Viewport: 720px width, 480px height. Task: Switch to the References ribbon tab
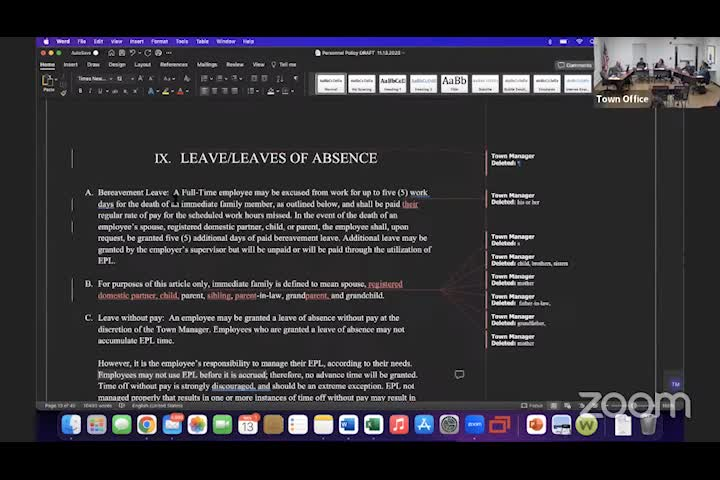[174, 64]
